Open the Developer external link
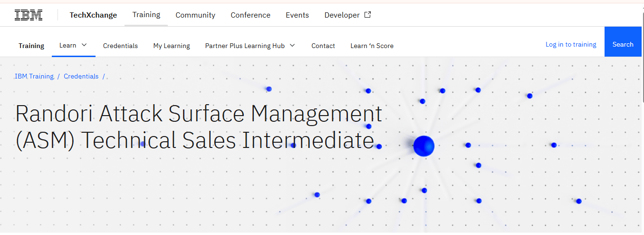 347,15
